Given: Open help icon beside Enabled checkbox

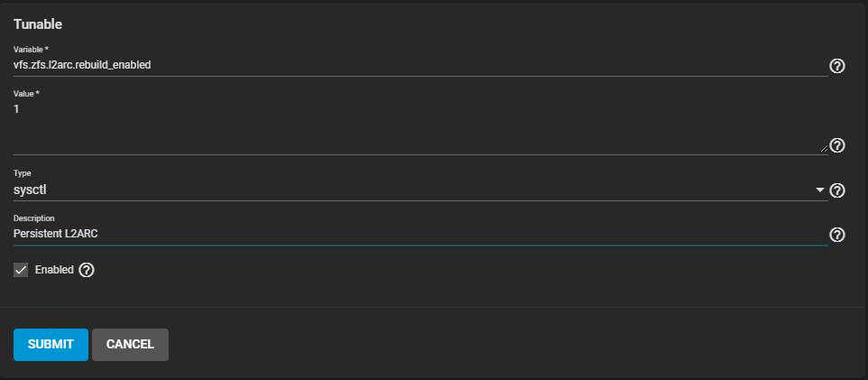Looking at the screenshot, I should (x=87, y=270).
